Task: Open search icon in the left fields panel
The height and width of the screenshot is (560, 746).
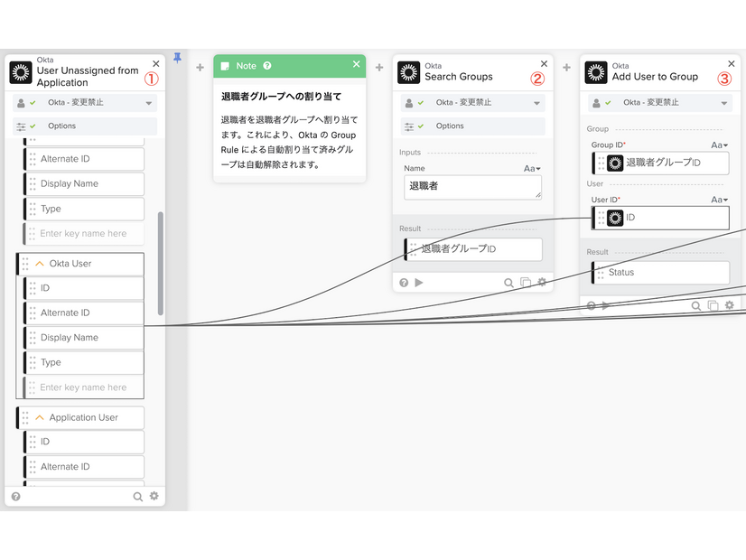Action: click(136, 496)
